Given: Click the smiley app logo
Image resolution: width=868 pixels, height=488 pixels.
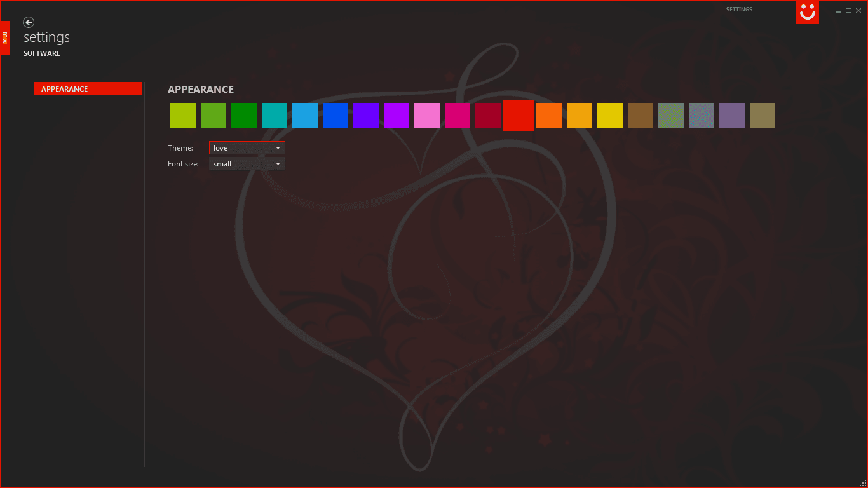Looking at the screenshot, I should click(x=808, y=12).
